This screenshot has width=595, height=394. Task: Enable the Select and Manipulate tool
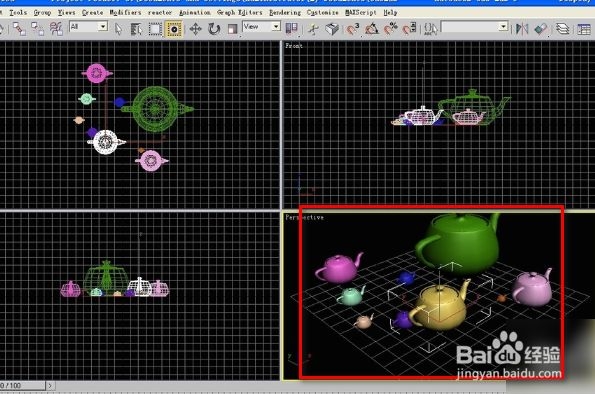pyautogui.click(x=313, y=29)
